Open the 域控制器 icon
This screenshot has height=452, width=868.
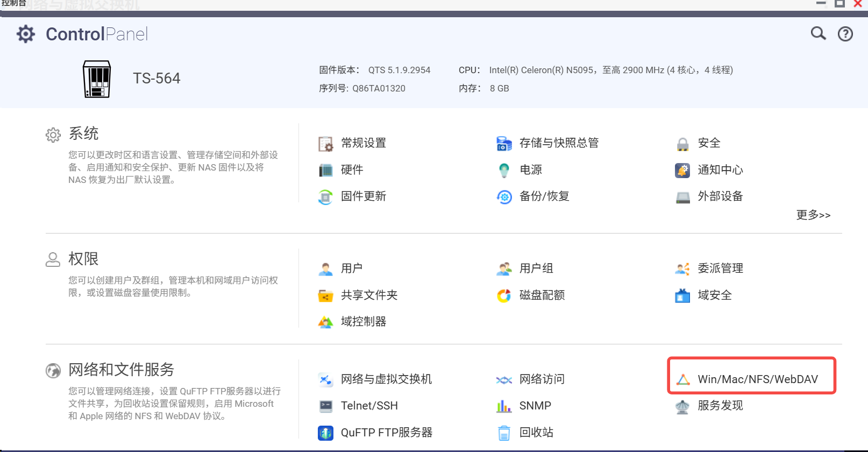tap(325, 322)
